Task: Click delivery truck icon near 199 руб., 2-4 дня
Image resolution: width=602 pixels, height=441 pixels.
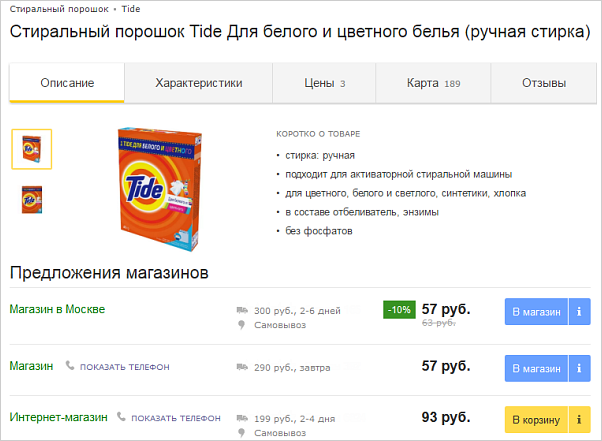Action: pos(242,418)
